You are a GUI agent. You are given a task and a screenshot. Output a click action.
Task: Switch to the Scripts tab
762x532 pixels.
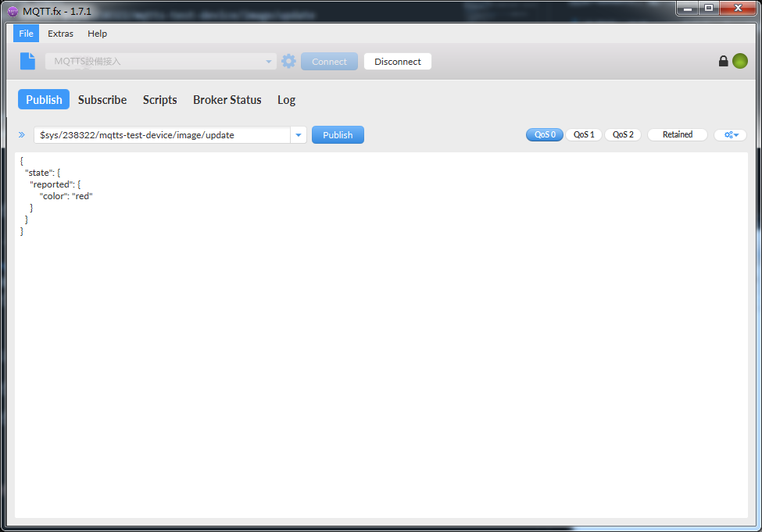point(160,99)
